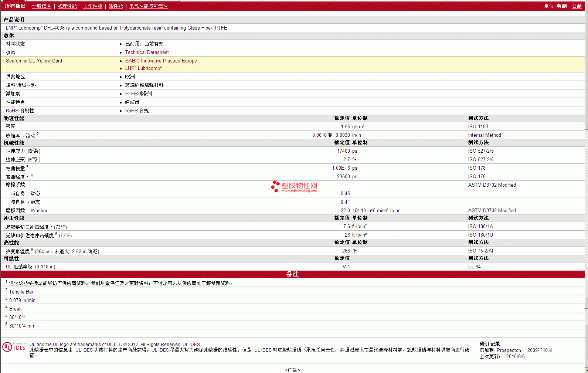The width and height of the screenshot is (588, 373).
Task: Click the 已商用：当前有效 status value
Action: click(x=144, y=44)
